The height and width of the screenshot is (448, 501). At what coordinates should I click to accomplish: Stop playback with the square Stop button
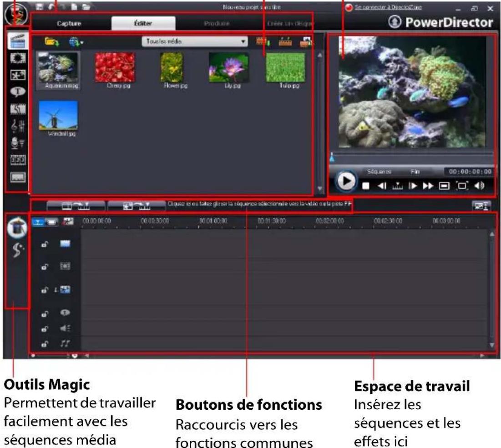tap(366, 186)
